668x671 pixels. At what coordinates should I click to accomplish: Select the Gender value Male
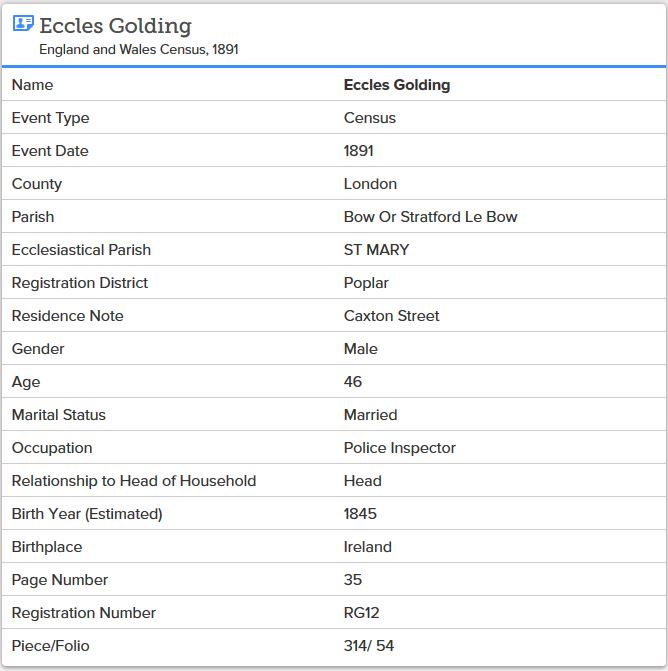pyautogui.click(x=361, y=349)
